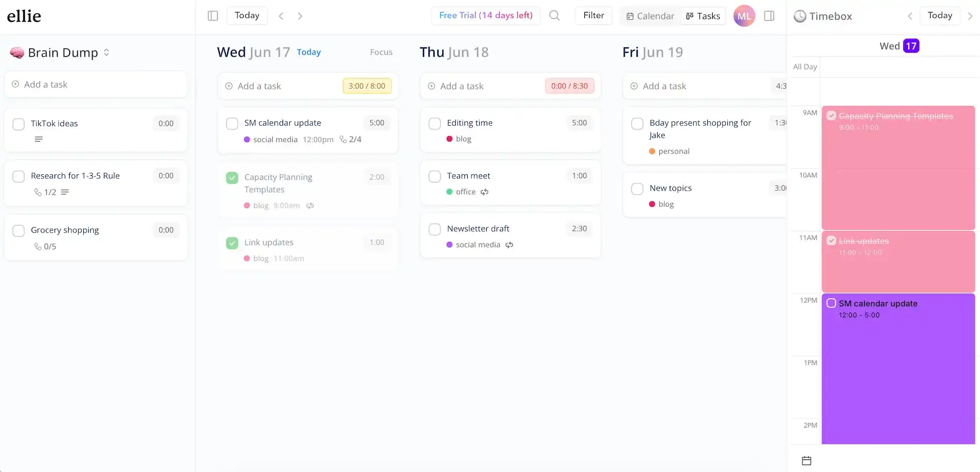
Task: Check off Grocery shopping task
Action: pos(19,231)
